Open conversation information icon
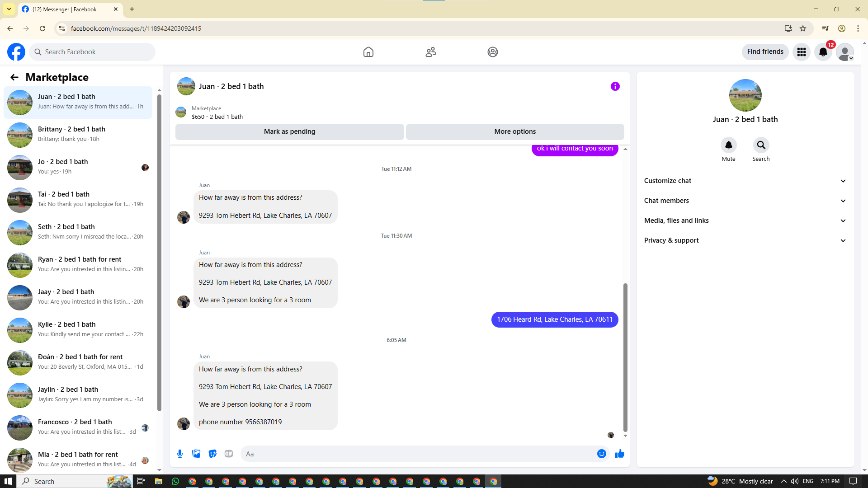Image resolution: width=868 pixels, height=488 pixels. point(615,86)
